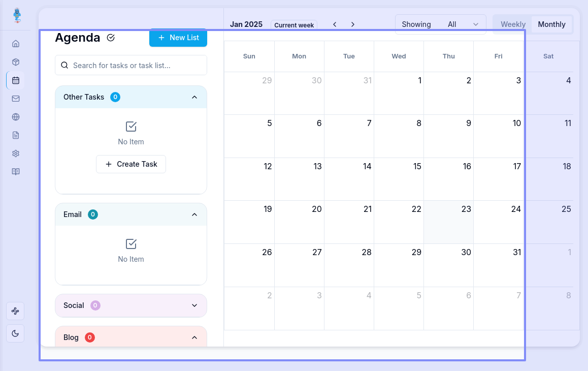Click the open book sidebar icon
The height and width of the screenshot is (371, 588).
[16, 172]
